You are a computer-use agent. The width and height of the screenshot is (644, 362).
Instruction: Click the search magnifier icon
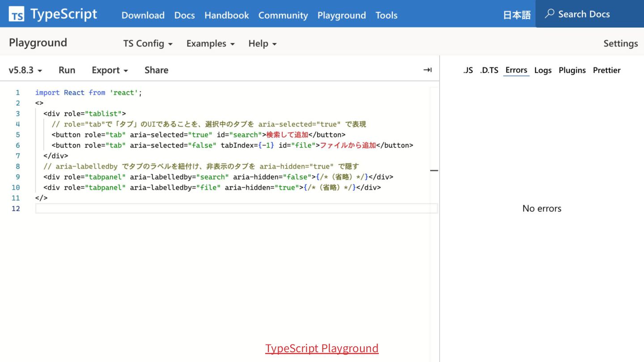549,14
